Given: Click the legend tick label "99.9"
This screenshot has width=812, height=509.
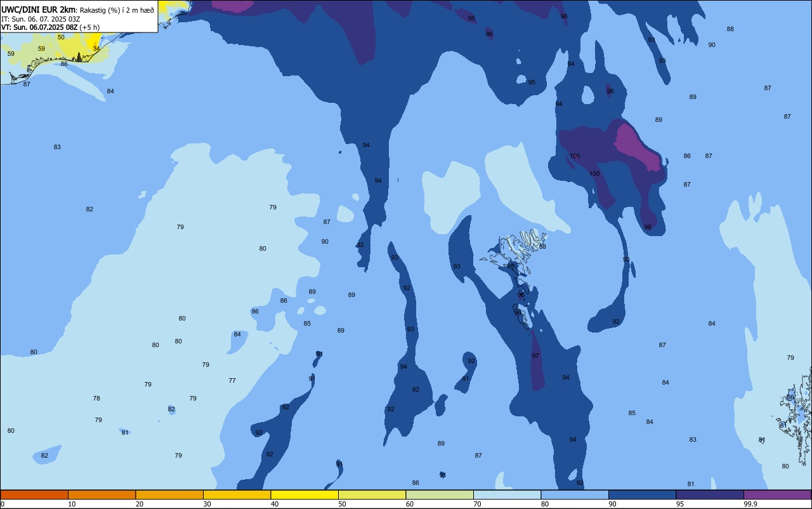Looking at the screenshot, I should point(750,504).
